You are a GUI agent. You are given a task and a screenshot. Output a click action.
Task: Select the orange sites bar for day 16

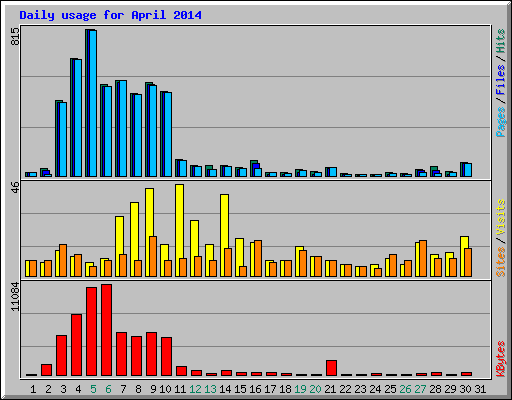pos(258,258)
